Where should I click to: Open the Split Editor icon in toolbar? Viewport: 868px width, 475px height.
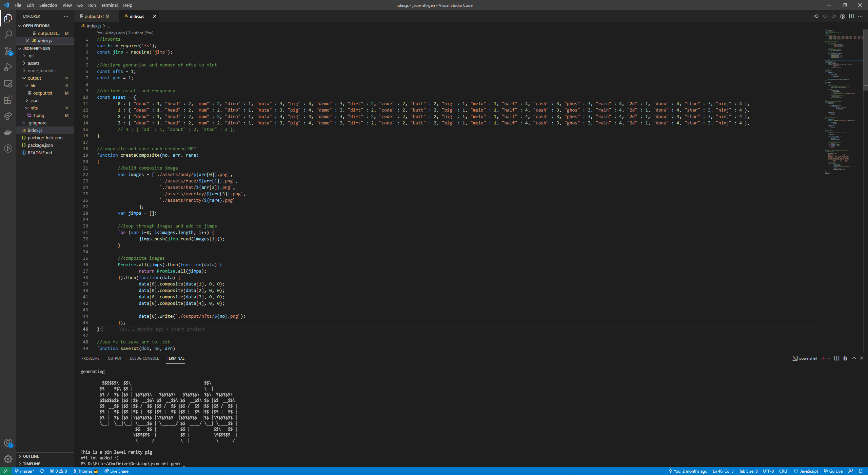coord(852,16)
